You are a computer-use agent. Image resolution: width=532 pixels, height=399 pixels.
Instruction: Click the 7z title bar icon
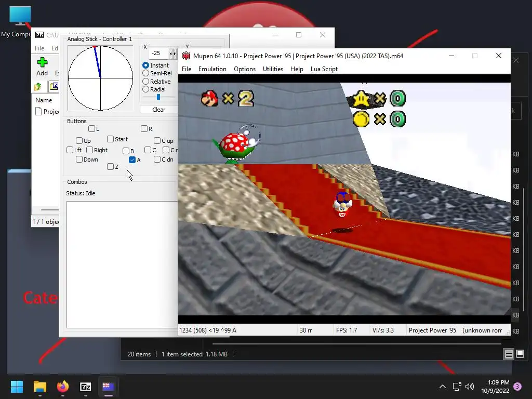[x=39, y=35]
